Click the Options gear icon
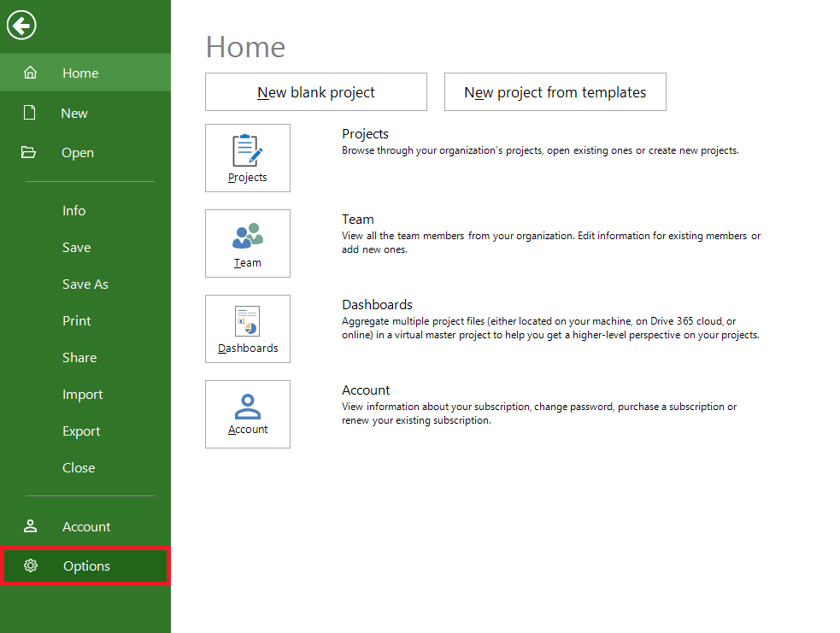 pyautogui.click(x=31, y=566)
